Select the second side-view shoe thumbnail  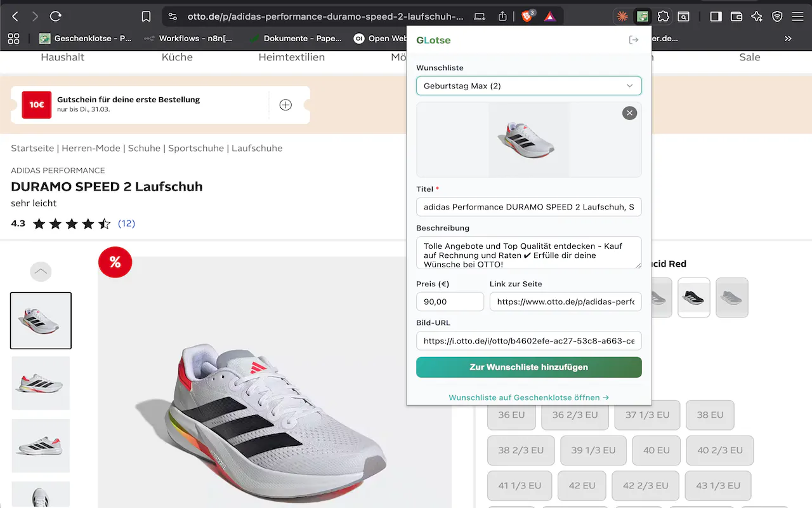click(41, 383)
